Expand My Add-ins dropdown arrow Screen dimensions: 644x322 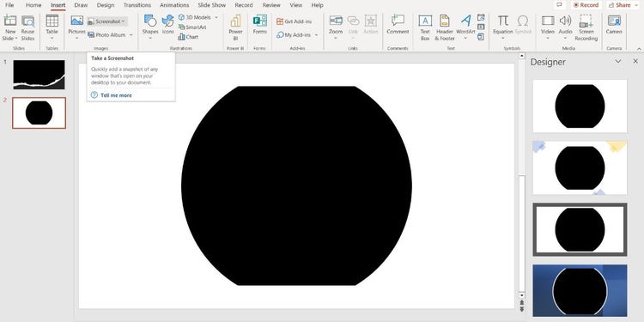click(x=316, y=35)
